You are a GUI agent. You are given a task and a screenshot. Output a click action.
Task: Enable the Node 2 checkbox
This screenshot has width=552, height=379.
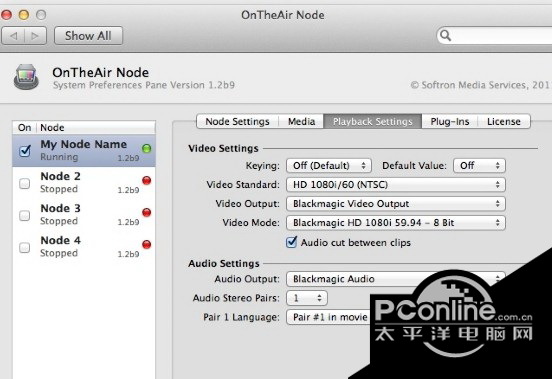25,183
